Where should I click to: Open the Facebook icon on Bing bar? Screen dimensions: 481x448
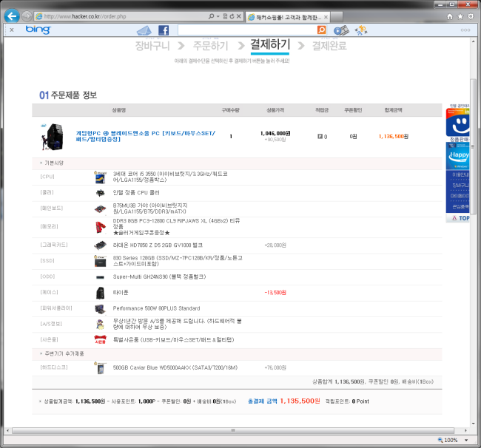(164, 30)
